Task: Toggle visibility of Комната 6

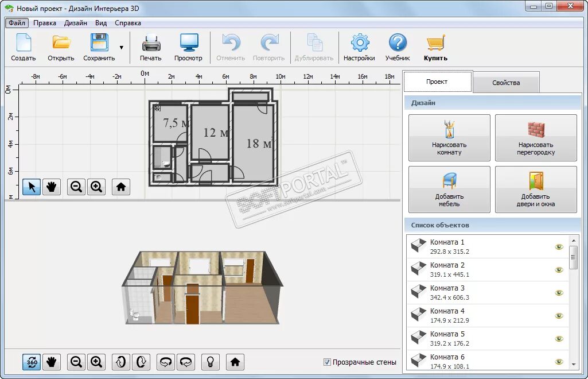Action: (559, 361)
